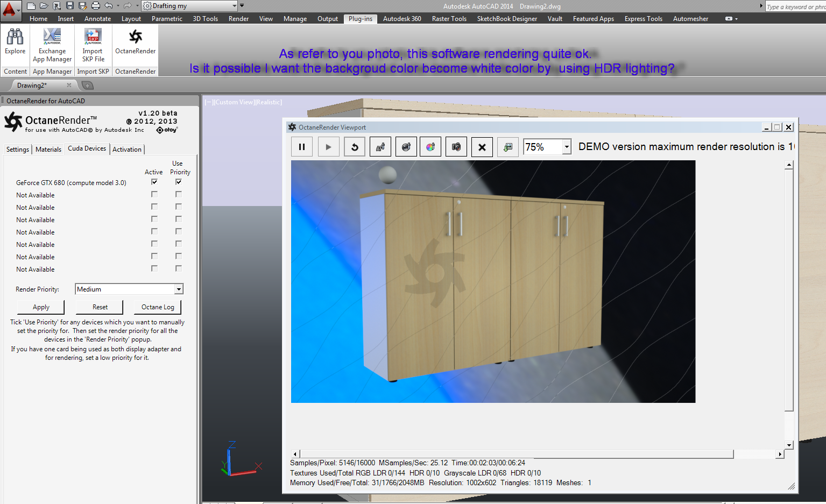Switch to SketchBook Designer tab

click(507, 19)
